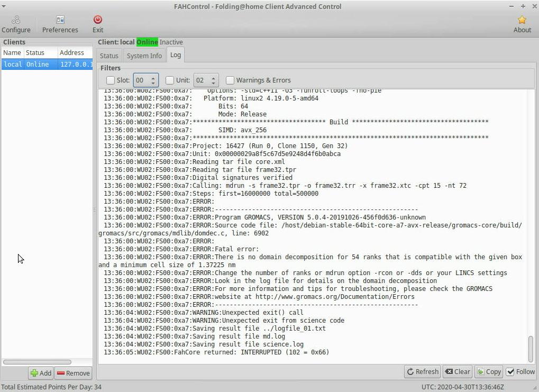Click the 'Unexpected exit() call' warning line

click(204, 313)
